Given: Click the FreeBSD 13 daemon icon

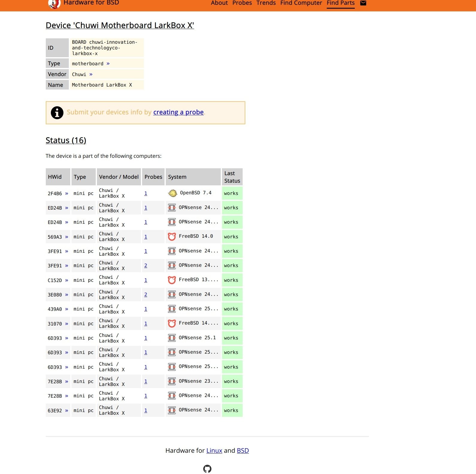Looking at the screenshot, I should 172,280.
